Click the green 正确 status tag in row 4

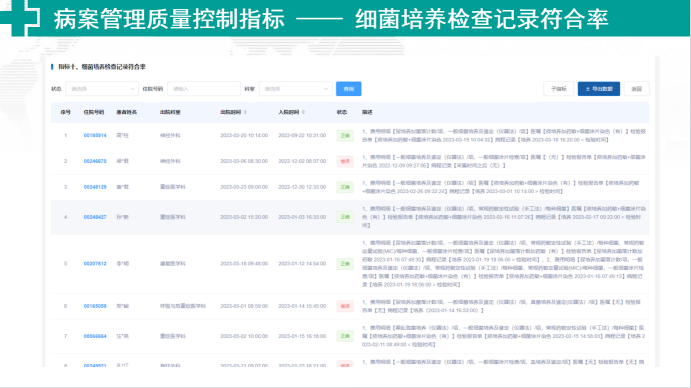(345, 217)
